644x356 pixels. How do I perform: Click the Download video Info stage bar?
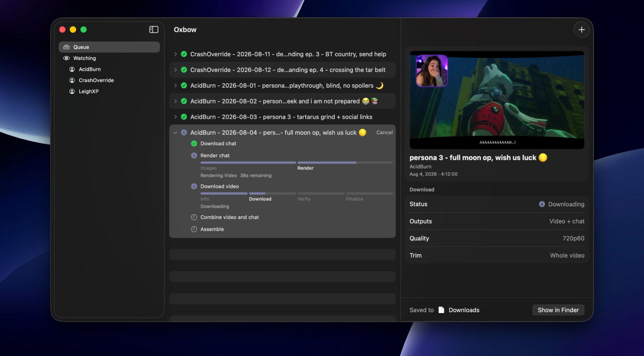pos(224,193)
